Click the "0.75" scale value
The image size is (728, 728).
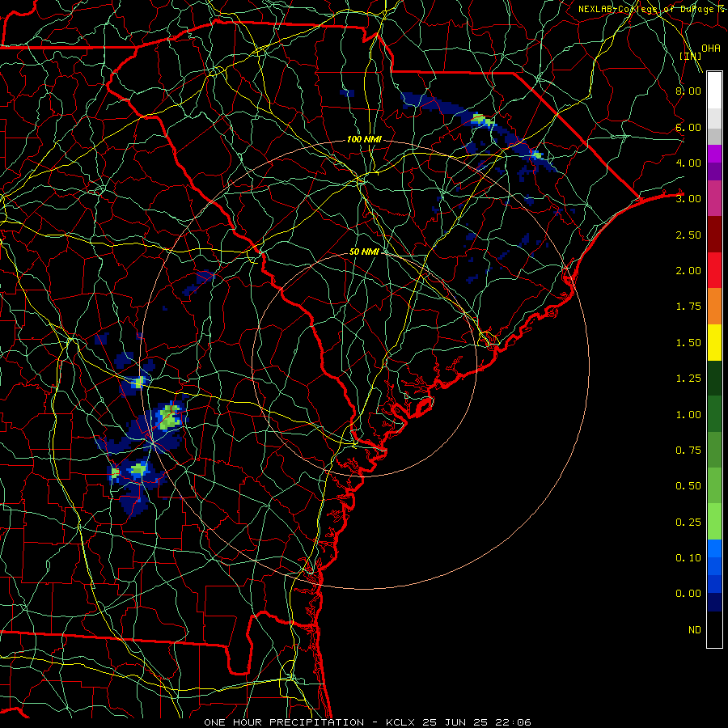pos(688,451)
